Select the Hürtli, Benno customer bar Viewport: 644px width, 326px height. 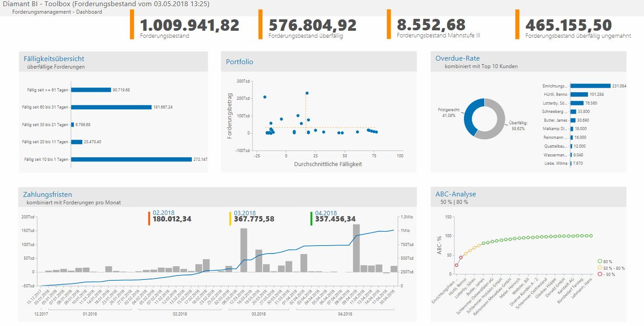click(x=579, y=94)
